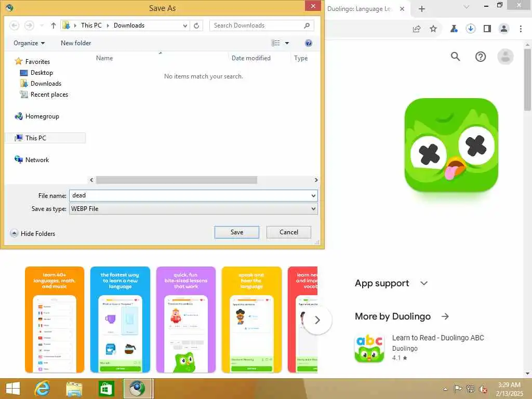
Task: Select Downloads in navigation pane
Action: [46, 84]
